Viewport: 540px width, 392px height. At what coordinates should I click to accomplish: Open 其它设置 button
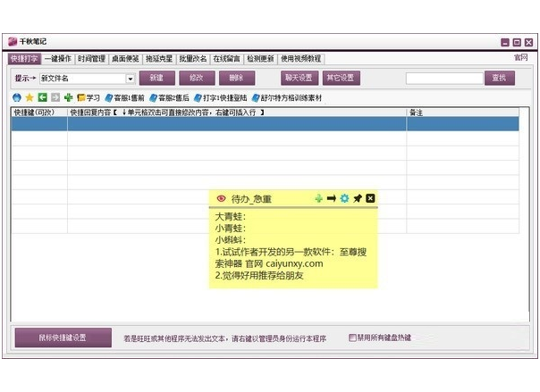point(341,78)
